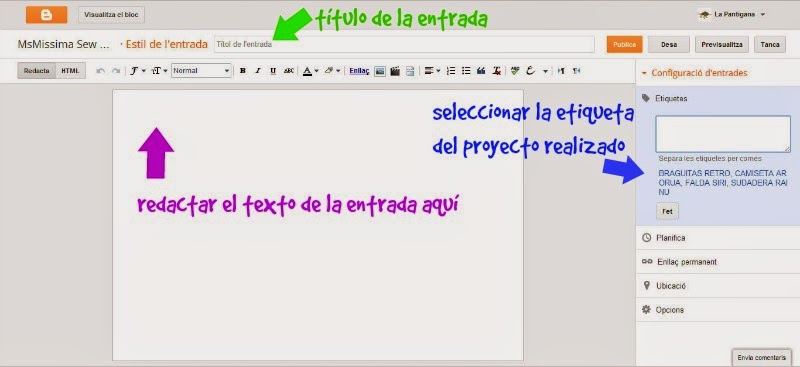
Task: Click the Previsualitza preview button
Action: click(721, 44)
